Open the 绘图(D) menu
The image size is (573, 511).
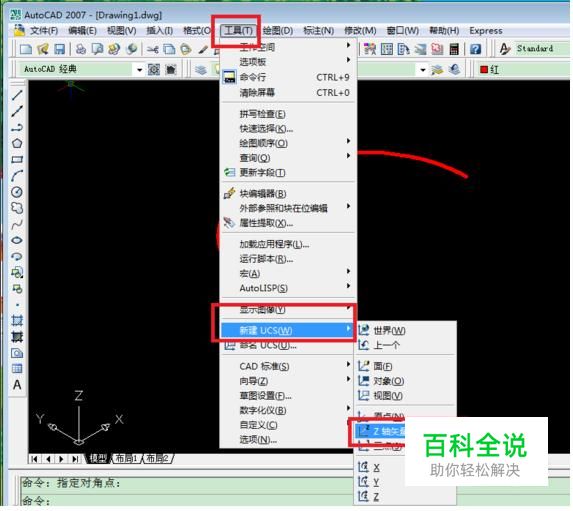coord(278,30)
